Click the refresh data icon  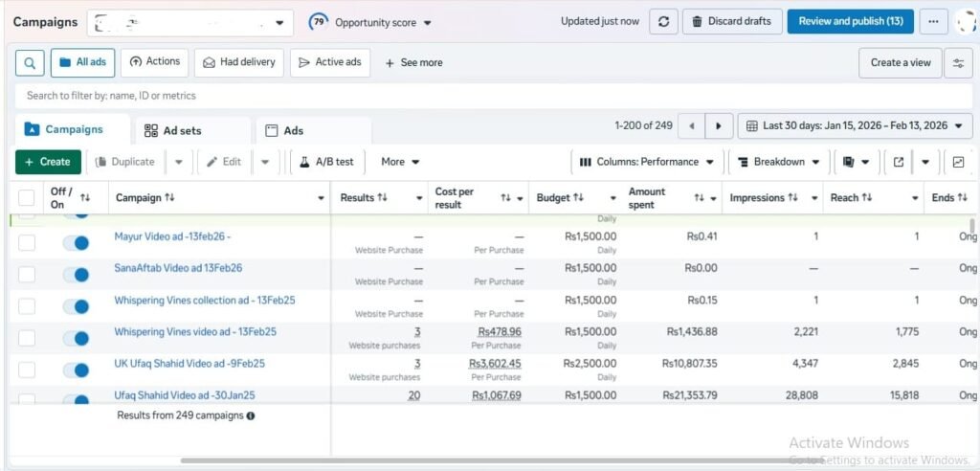pos(663,21)
